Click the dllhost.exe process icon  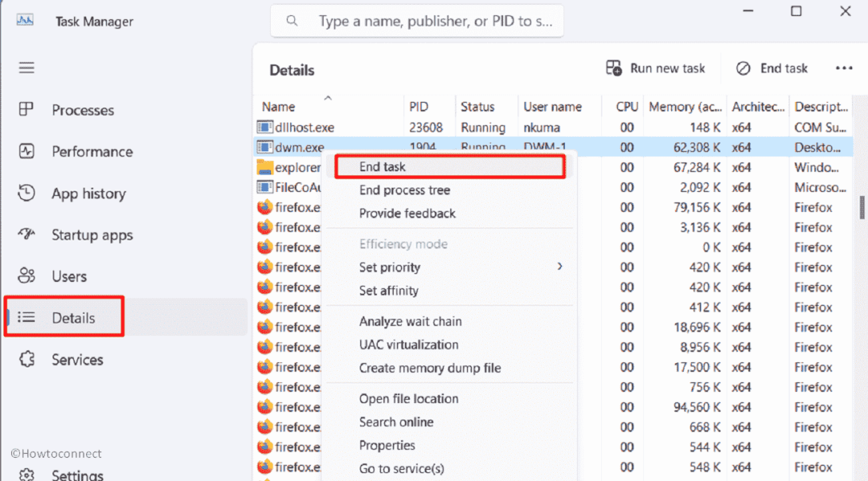[x=265, y=127]
